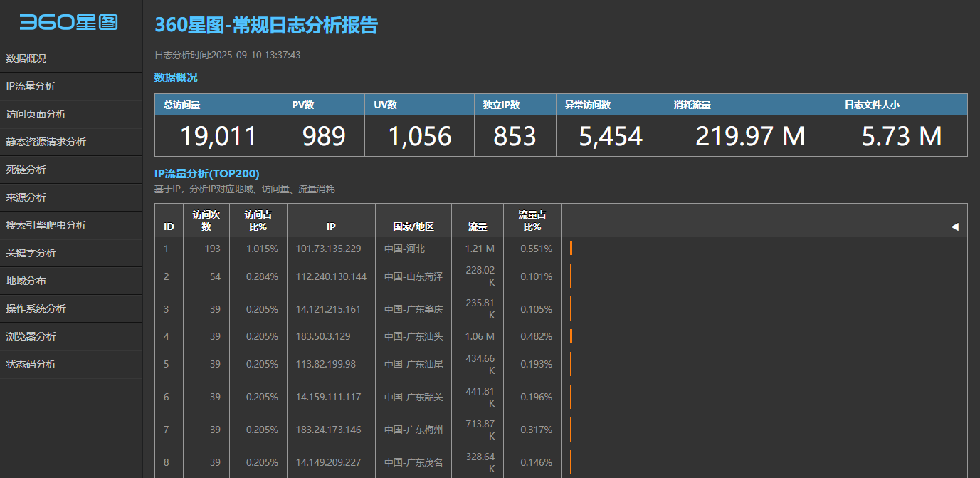Click traffic percentage 0.482%
980x478 pixels.
[536, 336]
